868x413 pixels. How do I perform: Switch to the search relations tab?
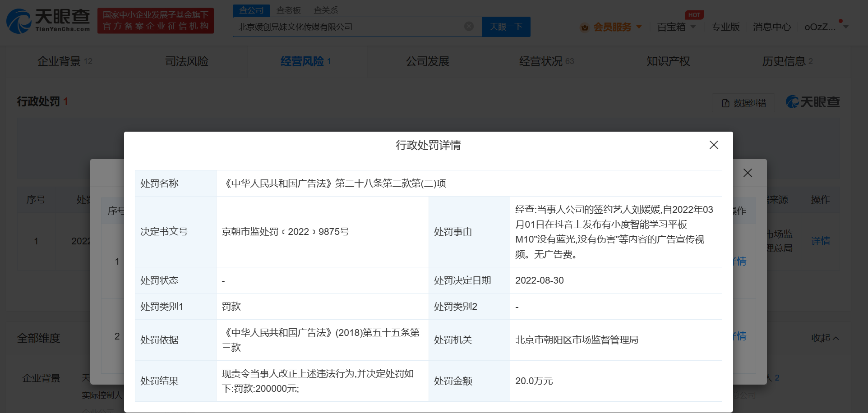325,10
